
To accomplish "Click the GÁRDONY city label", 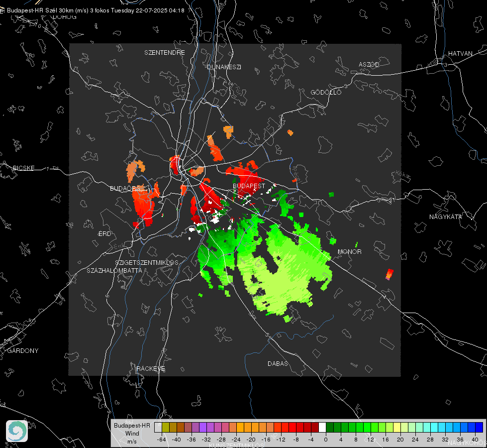I will click(23, 351).
